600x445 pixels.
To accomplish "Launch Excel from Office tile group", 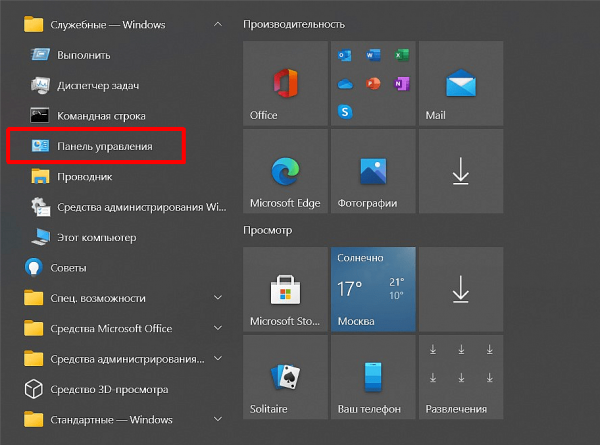I will (x=401, y=55).
